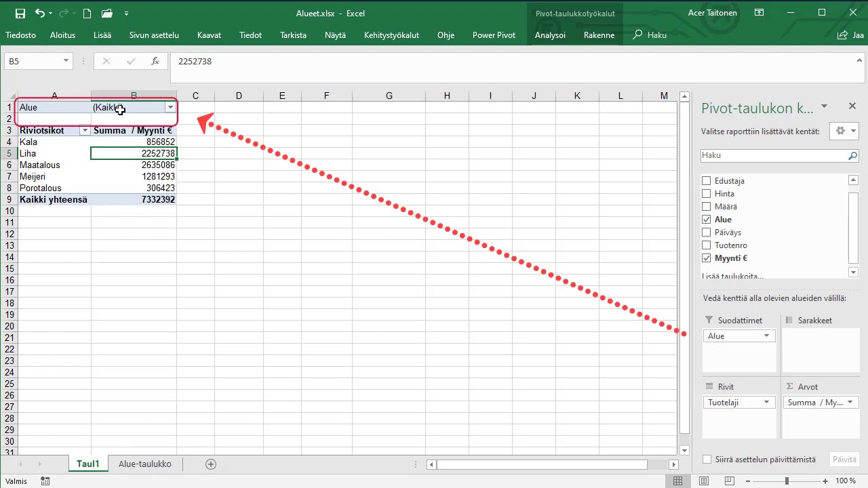Click the Insert Function fx icon

click(155, 61)
